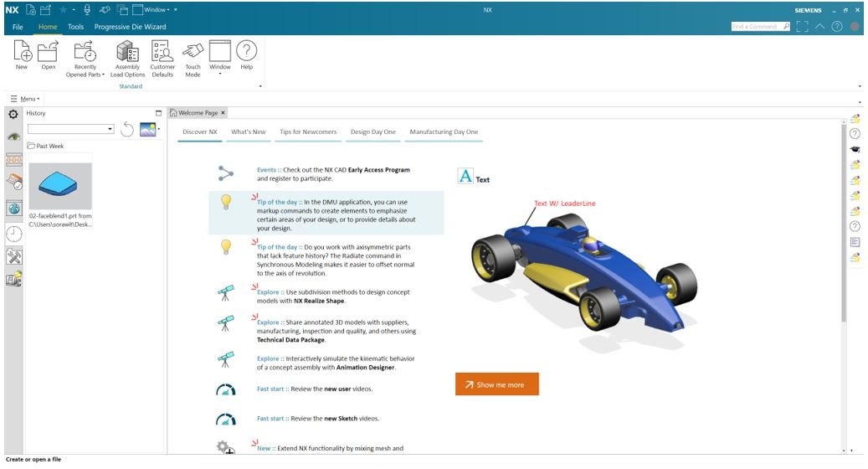Open quick access toolbar customize arrow
The width and height of the screenshot is (868, 469).
[x=176, y=9]
